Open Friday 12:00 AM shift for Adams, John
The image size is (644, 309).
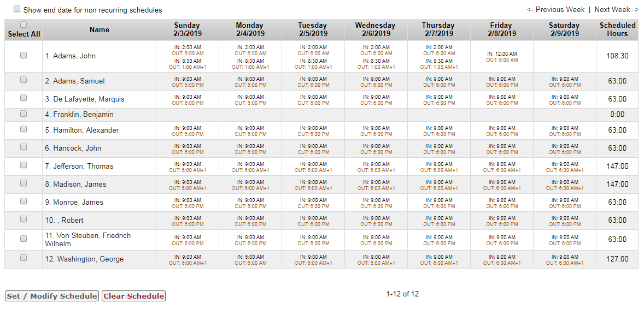pos(502,57)
